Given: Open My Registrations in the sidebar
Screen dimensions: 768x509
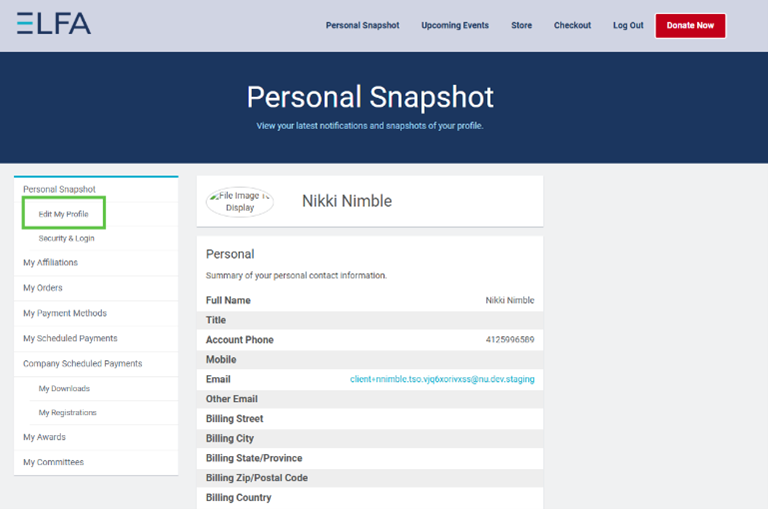Looking at the screenshot, I should (x=67, y=412).
